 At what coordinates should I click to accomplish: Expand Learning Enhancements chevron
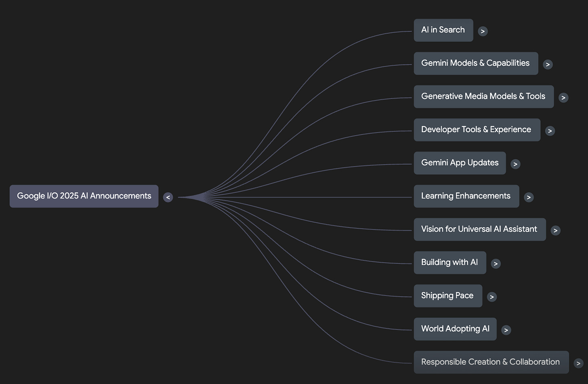coord(529,197)
